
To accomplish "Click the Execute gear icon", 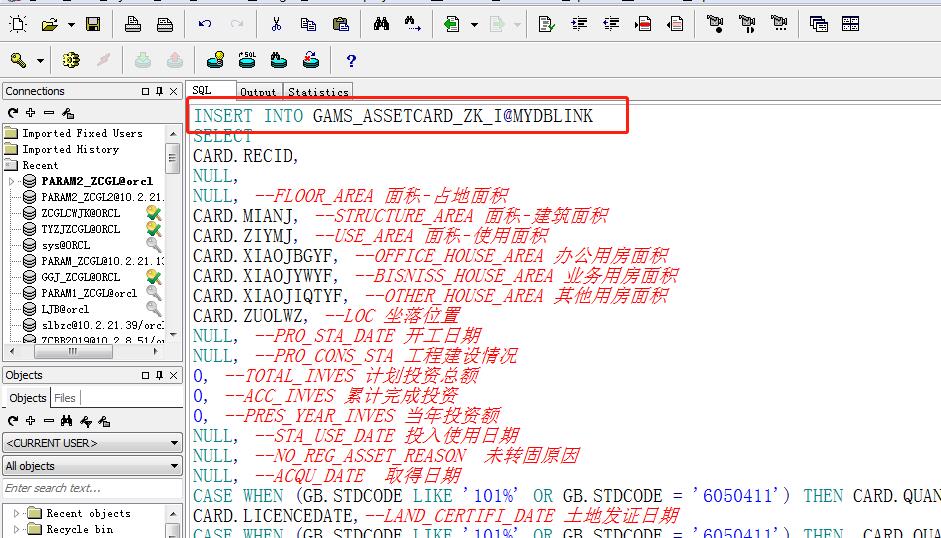I will point(71,61).
